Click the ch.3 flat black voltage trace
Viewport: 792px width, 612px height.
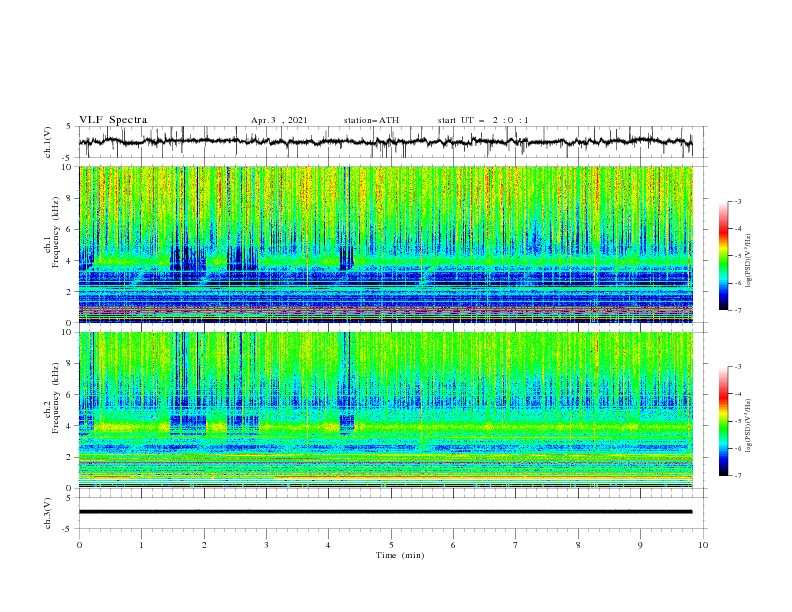point(385,512)
